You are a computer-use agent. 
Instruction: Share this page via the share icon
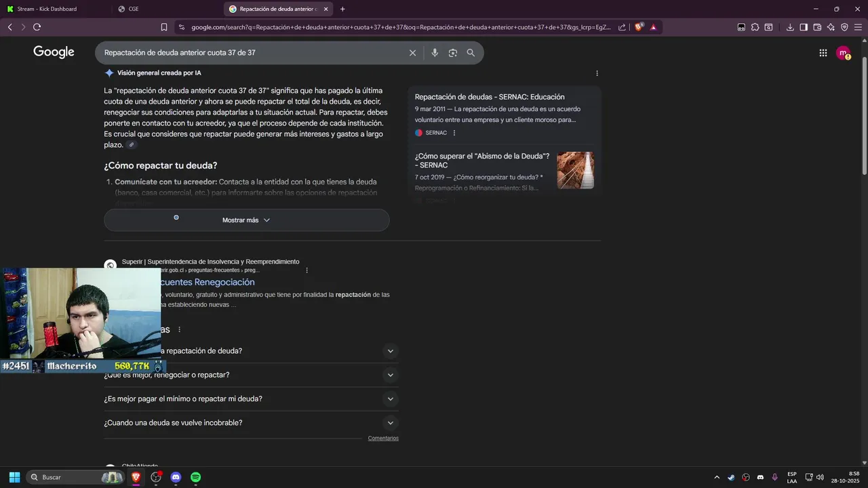pos(622,27)
